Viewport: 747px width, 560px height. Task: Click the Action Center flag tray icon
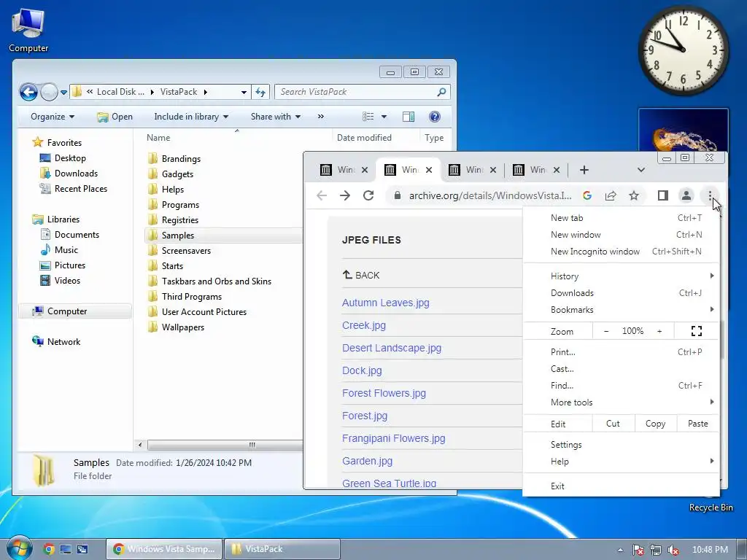[x=638, y=550]
